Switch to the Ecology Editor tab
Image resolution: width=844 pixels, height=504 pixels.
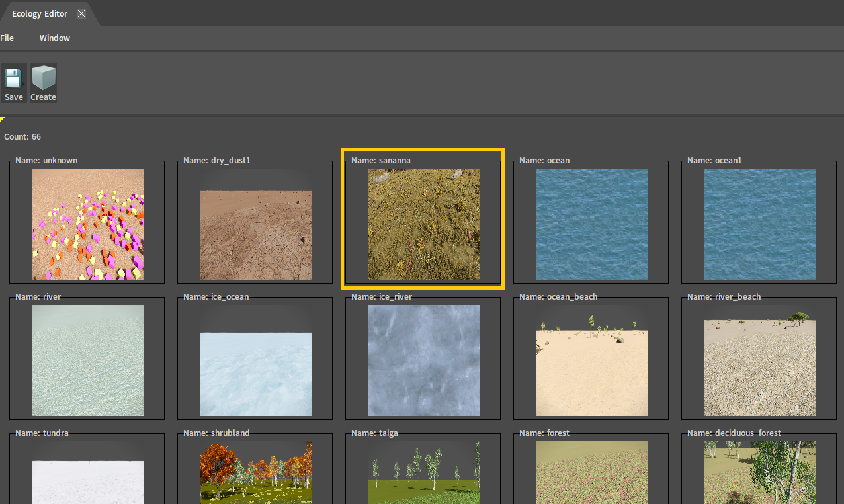[40, 14]
